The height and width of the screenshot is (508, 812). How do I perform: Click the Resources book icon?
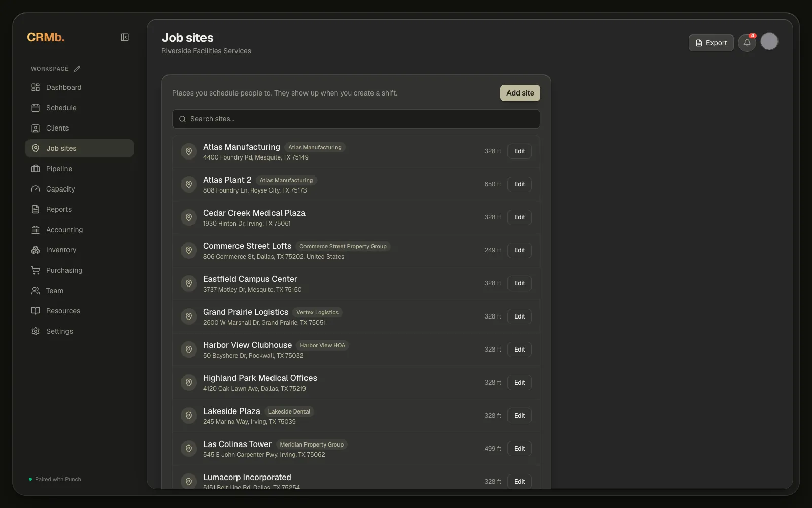(x=36, y=311)
